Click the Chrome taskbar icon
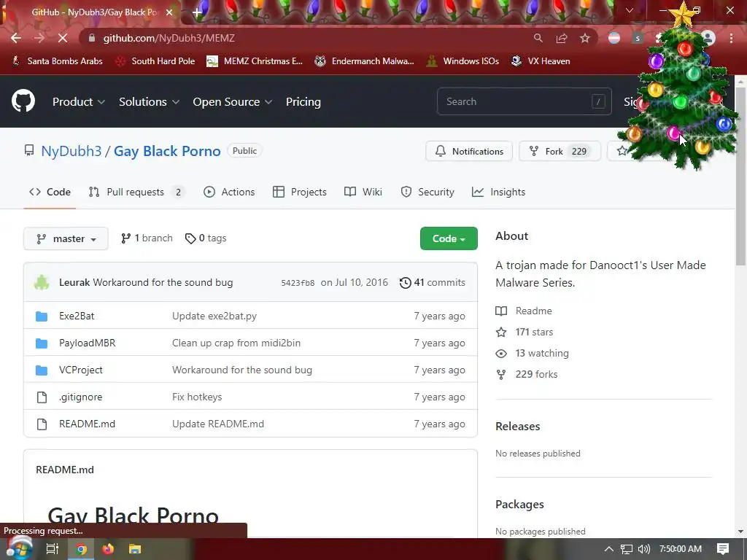747x560 pixels. tap(82, 549)
